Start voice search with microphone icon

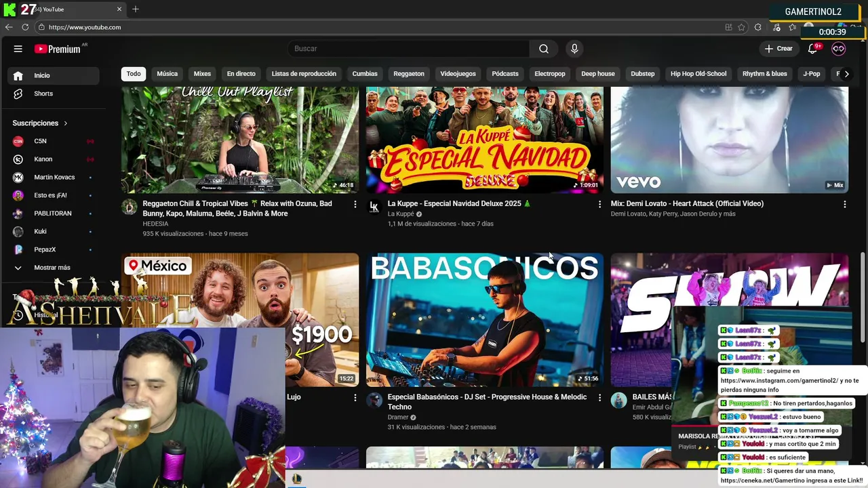click(x=574, y=49)
